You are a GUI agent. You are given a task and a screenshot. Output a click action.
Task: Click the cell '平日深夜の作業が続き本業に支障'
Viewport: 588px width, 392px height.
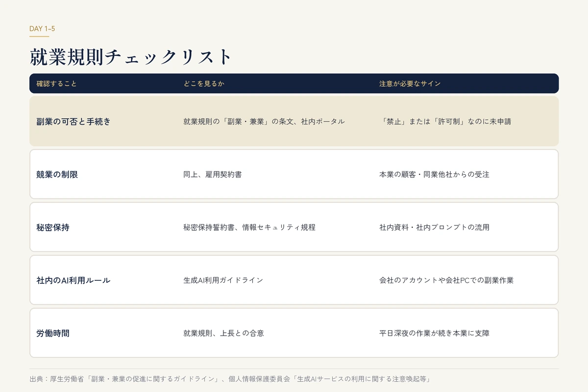click(x=434, y=333)
